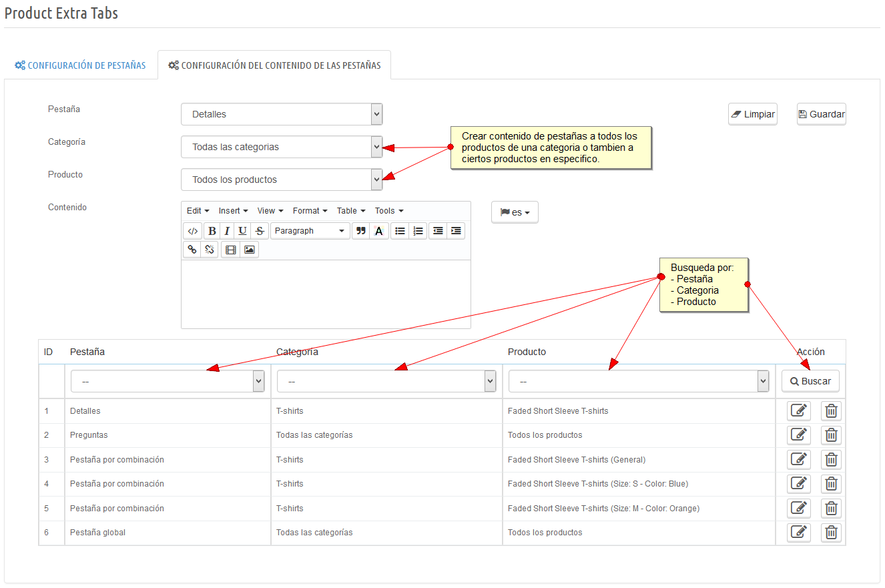This screenshot has height=588, width=885.
Task: Delete row 5 Size M Orange entry
Action: [x=831, y=508]
